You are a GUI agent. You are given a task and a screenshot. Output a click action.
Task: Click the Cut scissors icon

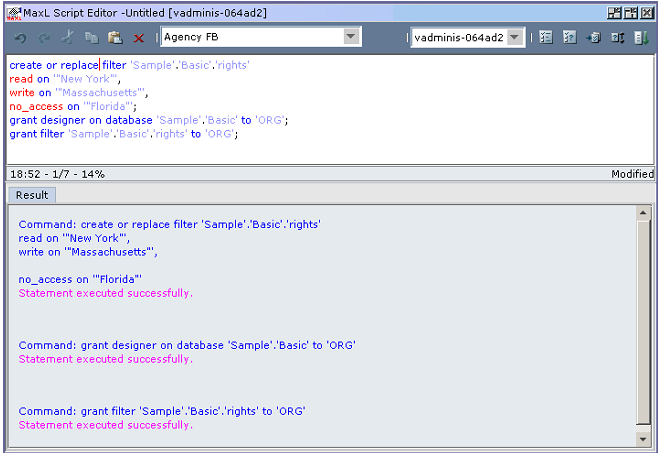point(68,38)
